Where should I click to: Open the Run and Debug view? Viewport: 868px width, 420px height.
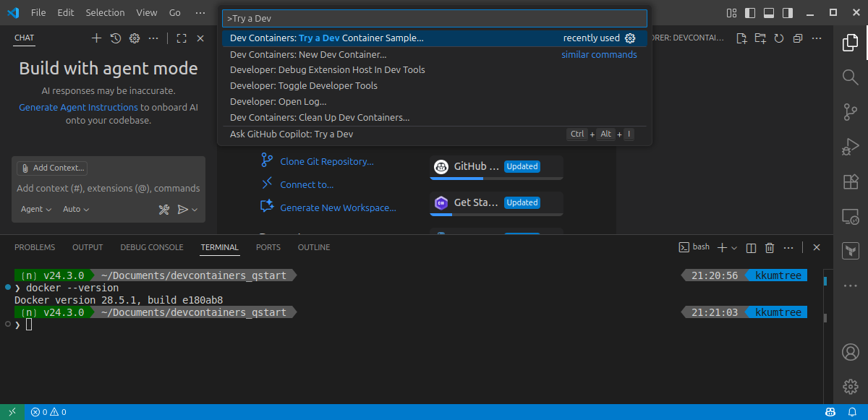point(851,147)
